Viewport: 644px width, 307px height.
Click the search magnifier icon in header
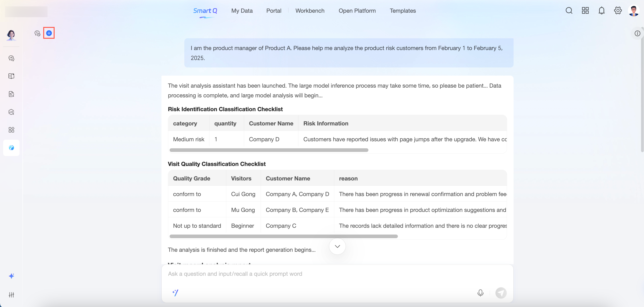569,11
